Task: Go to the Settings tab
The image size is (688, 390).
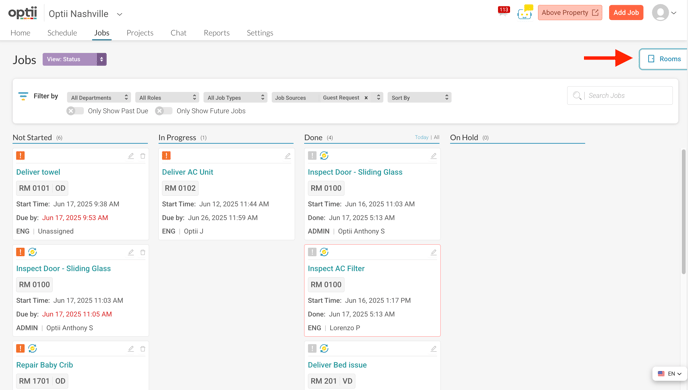Action: 260,33
